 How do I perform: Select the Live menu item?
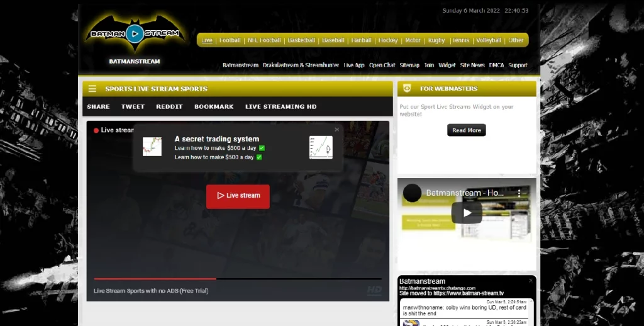(207, 40)
